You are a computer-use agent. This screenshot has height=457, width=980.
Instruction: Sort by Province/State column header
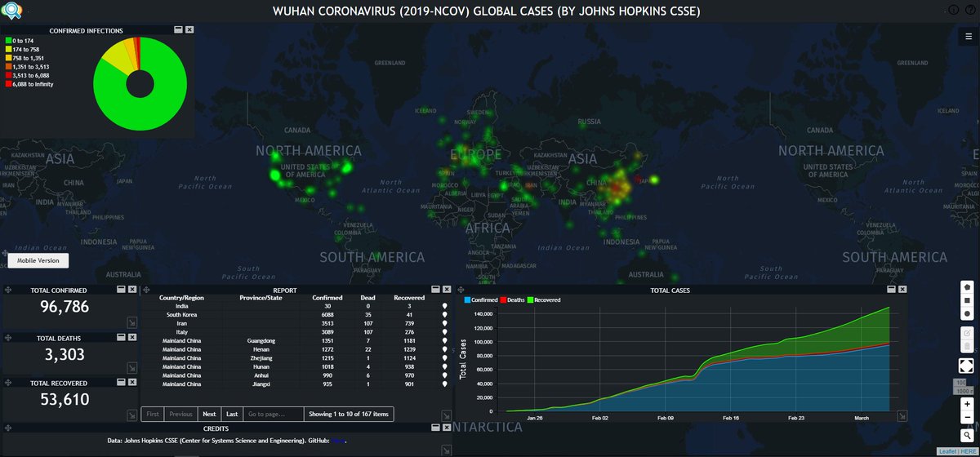click(261, 298)
